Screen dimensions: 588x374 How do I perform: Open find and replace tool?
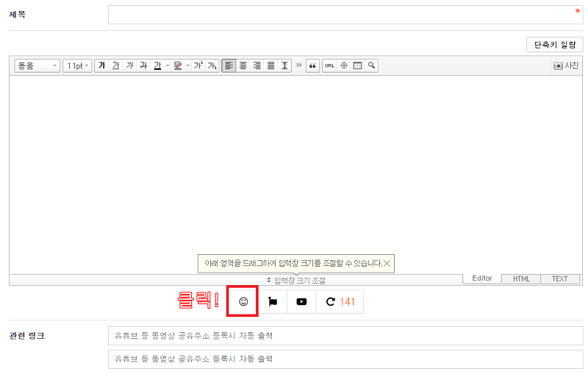click(x=371, y=65)
